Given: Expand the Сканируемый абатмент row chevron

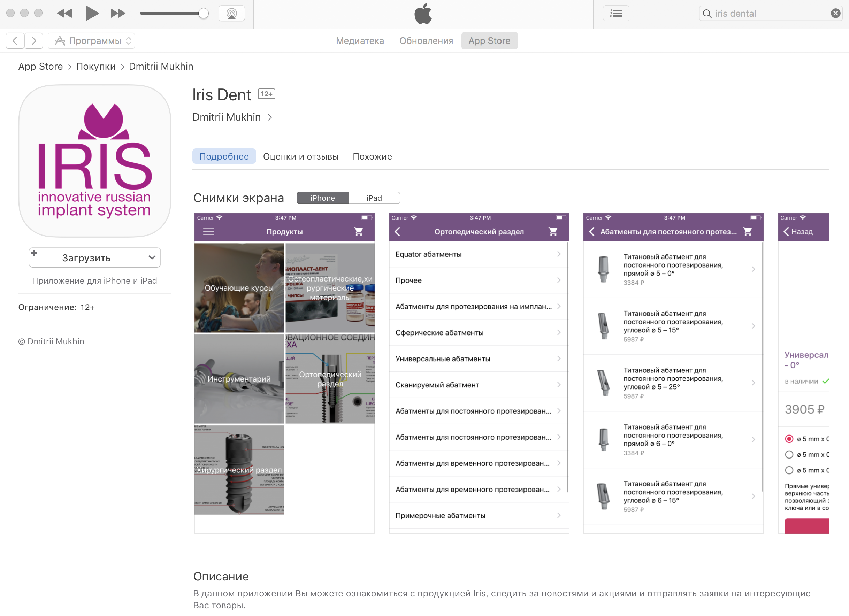Looking at the screenshot, I should (x=559, y=385).
